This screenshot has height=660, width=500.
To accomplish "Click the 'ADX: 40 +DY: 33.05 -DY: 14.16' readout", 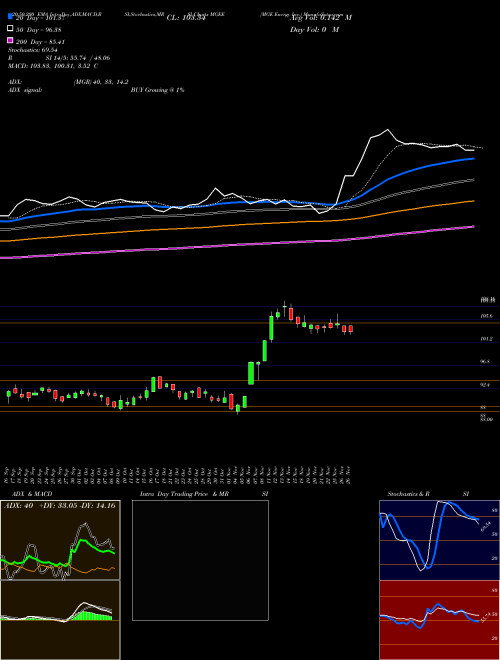I will coord(60,506).
